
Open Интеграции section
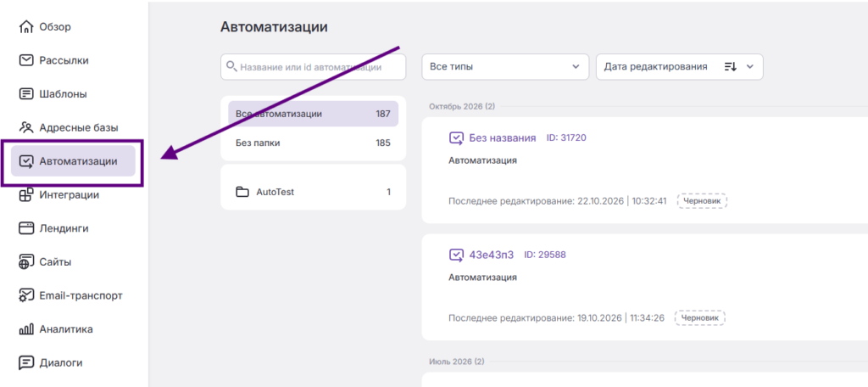click(x=70, y=195)
